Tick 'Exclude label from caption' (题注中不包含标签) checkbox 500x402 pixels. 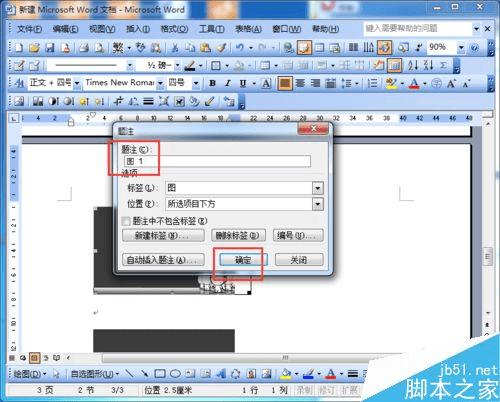click(x=126, y=221)
